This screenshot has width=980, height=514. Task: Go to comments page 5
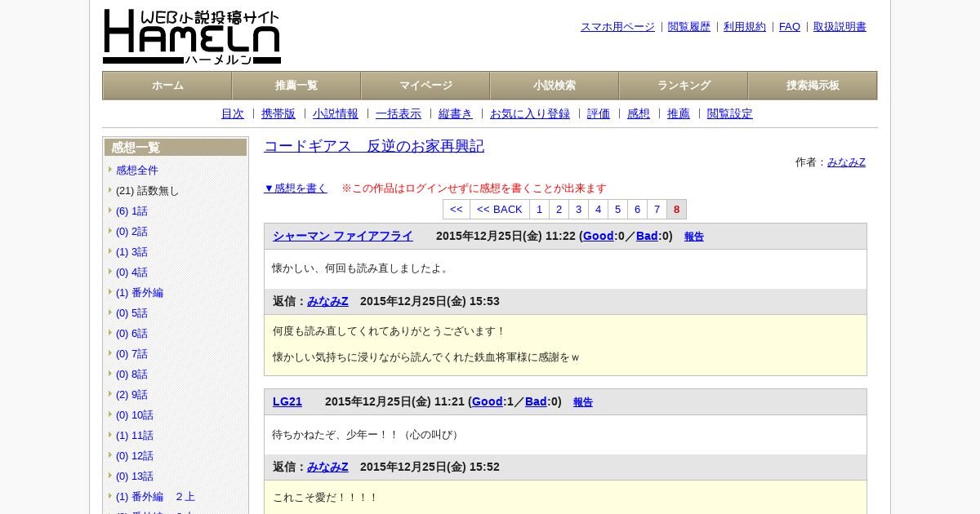tap(617, 210)
